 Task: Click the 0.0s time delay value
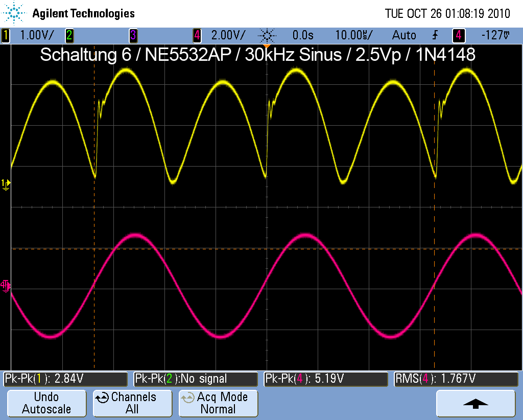303,35
